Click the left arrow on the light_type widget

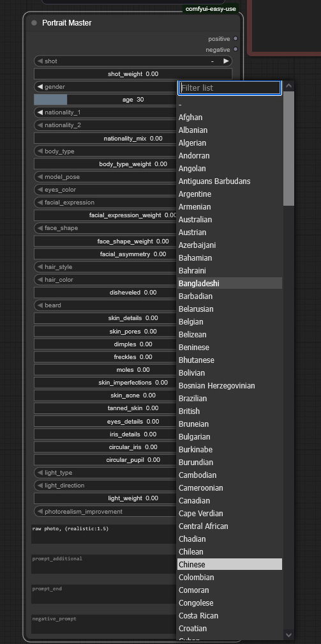[x=40, y=473]
